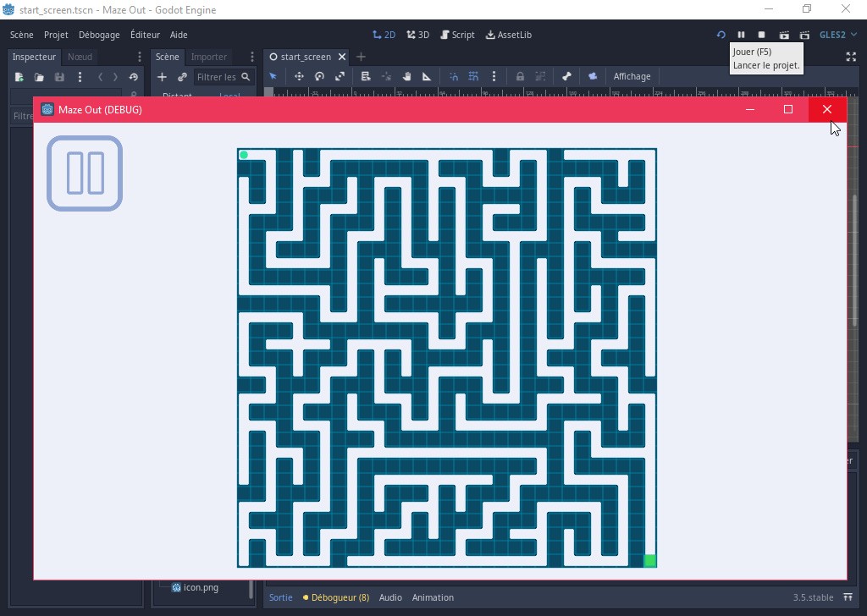Show the Sortie output panel

(x=280, y=597)
